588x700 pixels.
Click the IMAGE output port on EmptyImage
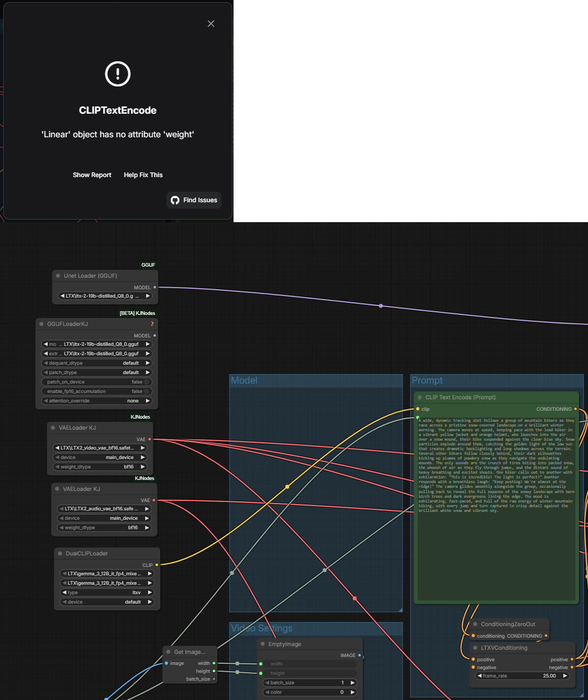tap(359, 655)
